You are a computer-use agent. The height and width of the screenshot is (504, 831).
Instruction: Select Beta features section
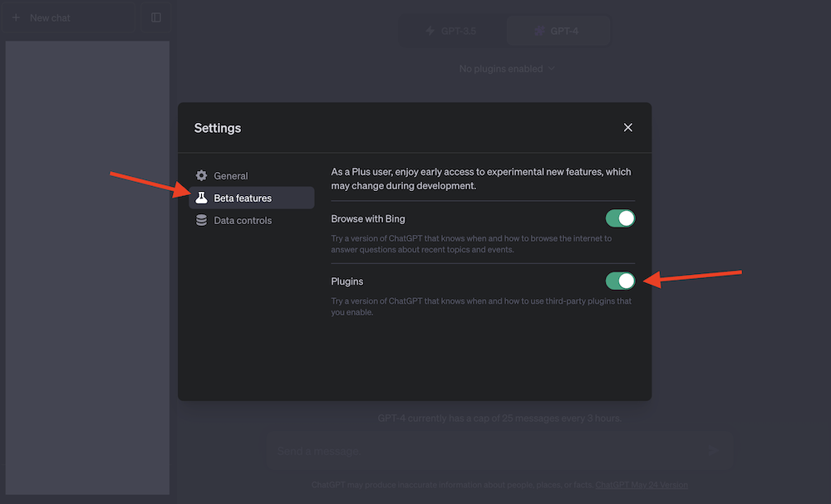pyautogui.click(x=251, y=198)
